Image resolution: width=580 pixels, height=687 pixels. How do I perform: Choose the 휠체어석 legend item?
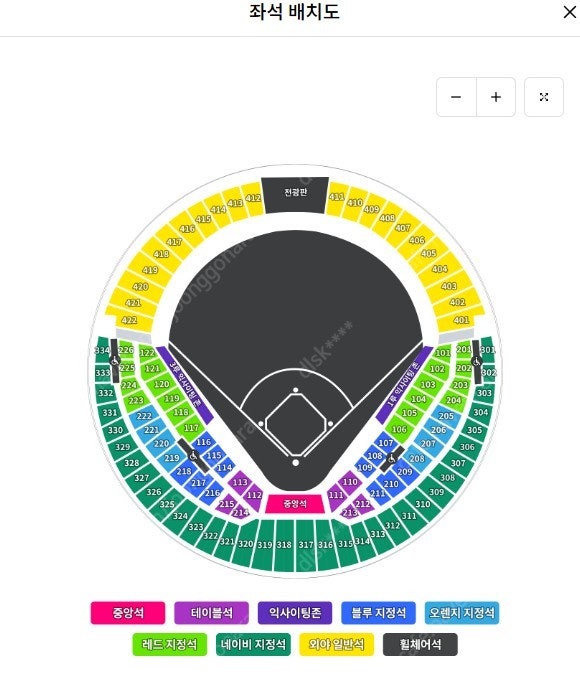(x=420, y=645)
